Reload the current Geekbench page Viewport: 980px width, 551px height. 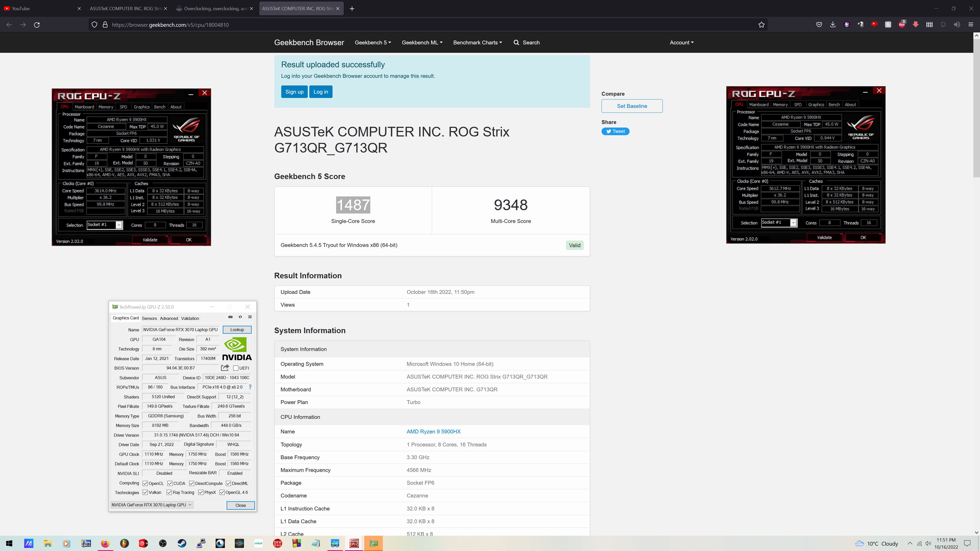pos(37,25)
